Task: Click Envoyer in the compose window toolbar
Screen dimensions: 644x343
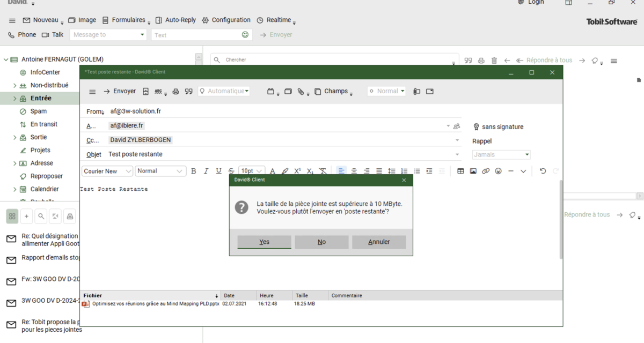Action: 120,91
